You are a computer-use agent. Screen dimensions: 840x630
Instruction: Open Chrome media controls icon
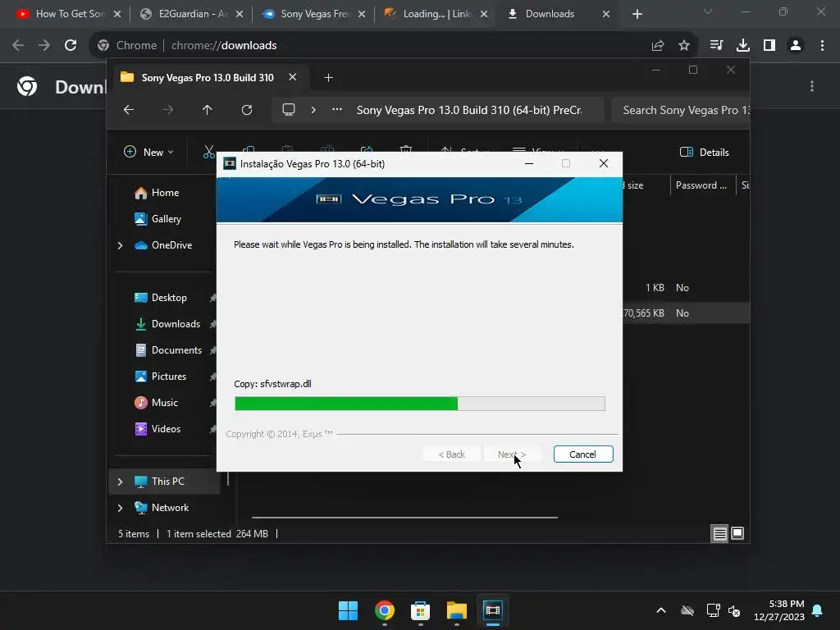pyautogui.click(x=716, y=46)
